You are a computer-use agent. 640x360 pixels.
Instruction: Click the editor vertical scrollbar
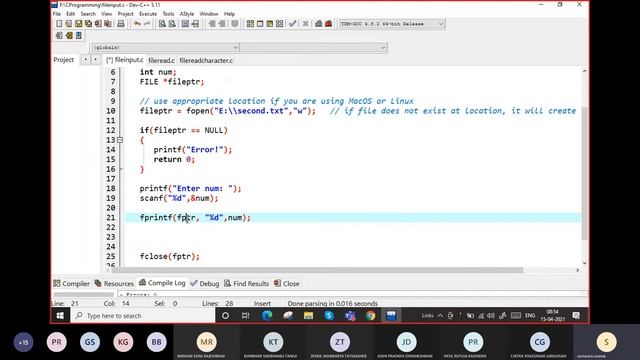point(584,173)
